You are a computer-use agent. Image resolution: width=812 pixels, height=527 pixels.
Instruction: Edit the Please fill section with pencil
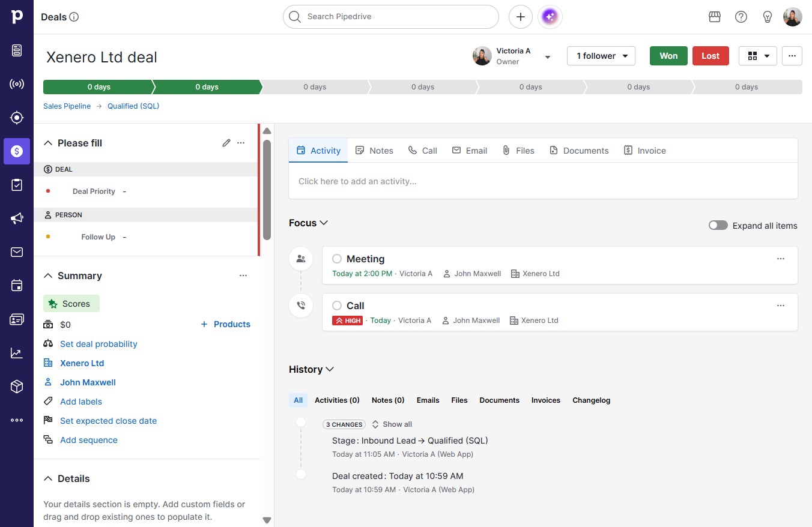[x=226, y=143]
